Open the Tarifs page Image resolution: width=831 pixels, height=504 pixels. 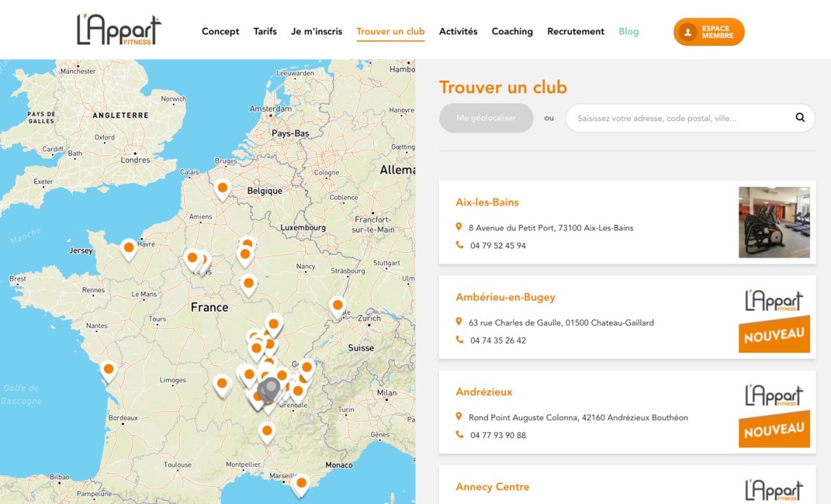click(265, 31)
